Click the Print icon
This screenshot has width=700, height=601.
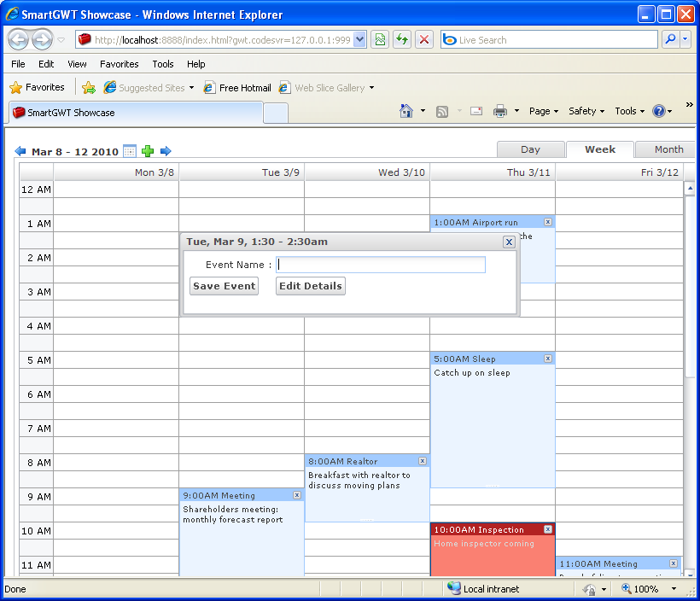pos(500,111)
